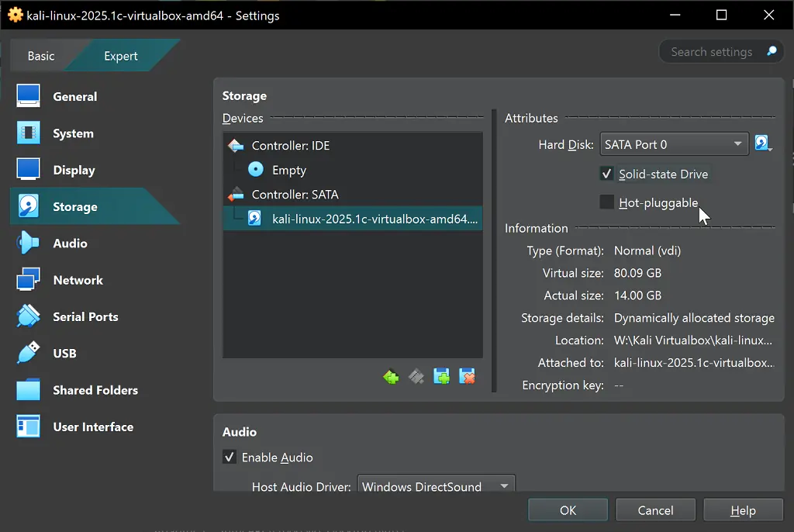Click the 14.00 GB actual size value
Screen dimensions: 794x532
tap(637, 295)
